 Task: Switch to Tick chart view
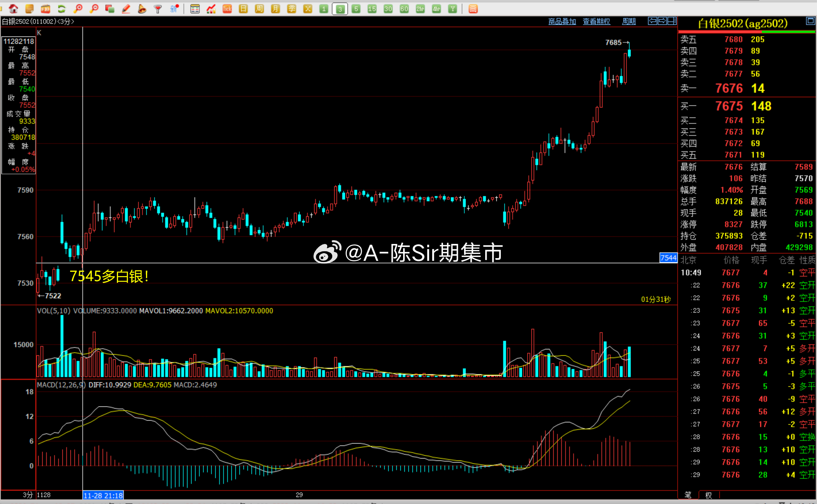(x=227, y=9)
